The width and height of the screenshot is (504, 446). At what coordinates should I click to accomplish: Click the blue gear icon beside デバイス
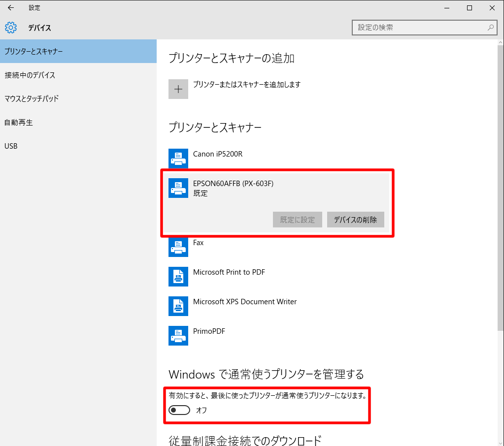pos(11,28)
